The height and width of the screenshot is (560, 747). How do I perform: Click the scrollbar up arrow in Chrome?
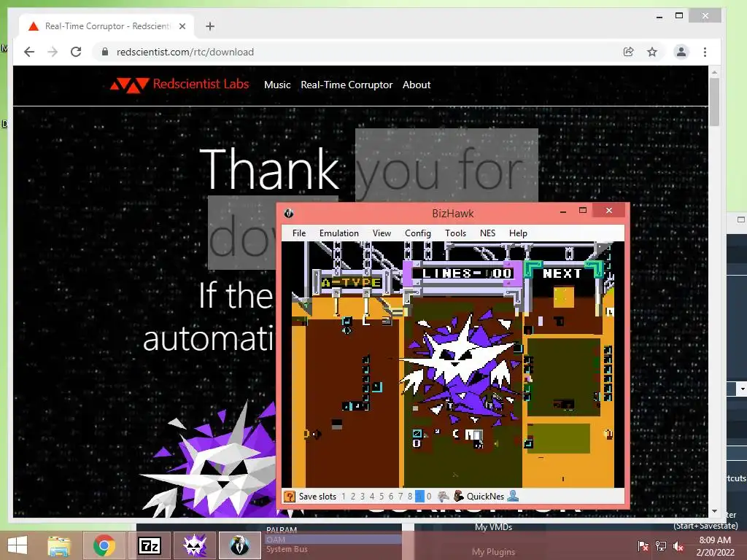pos(714,72)
